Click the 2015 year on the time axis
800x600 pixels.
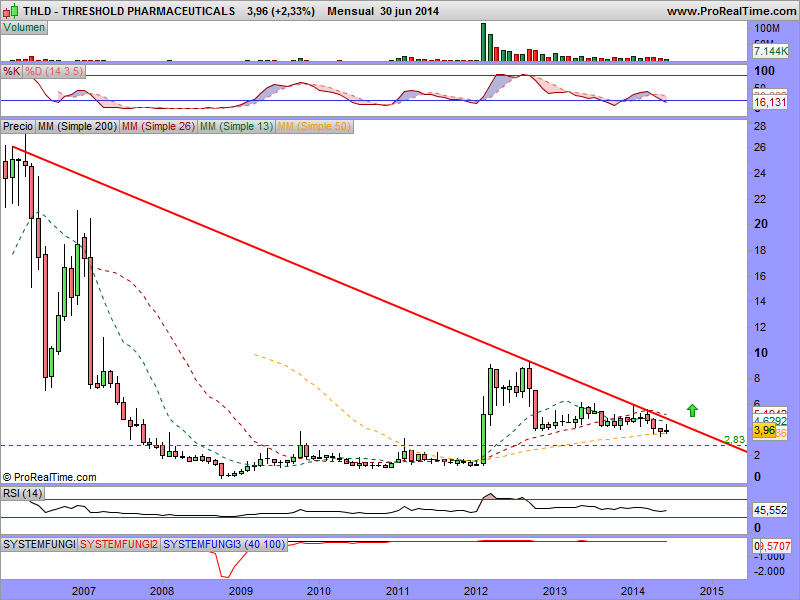(712, 591)
